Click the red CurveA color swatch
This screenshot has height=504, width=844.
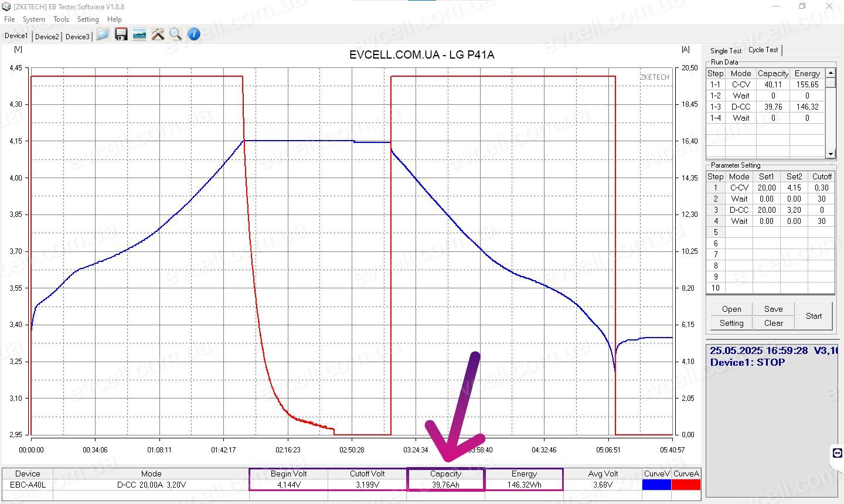pyautogui.click(x=686, y=485)
